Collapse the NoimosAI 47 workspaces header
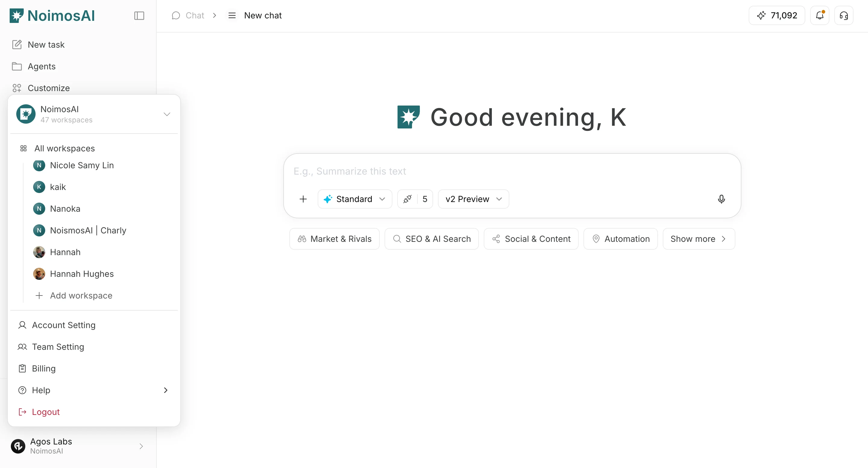 (x=94, y=114)
